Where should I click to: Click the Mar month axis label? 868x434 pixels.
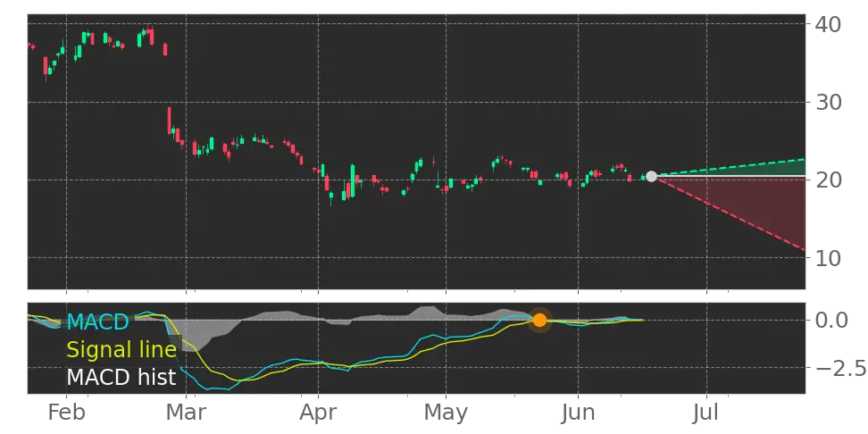[x=187, y=413]
